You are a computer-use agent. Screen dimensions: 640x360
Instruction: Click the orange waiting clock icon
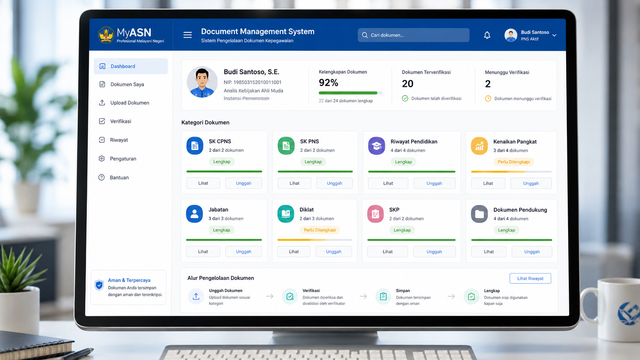(488, 98)
